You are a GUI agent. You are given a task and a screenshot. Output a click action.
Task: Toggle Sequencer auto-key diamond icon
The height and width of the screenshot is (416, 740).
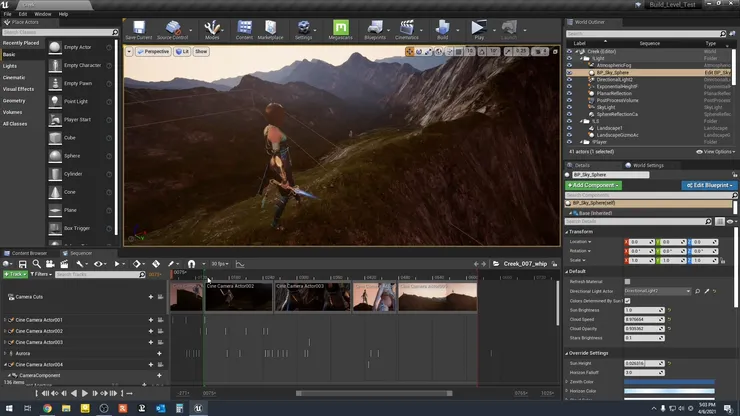coord(156,264)
